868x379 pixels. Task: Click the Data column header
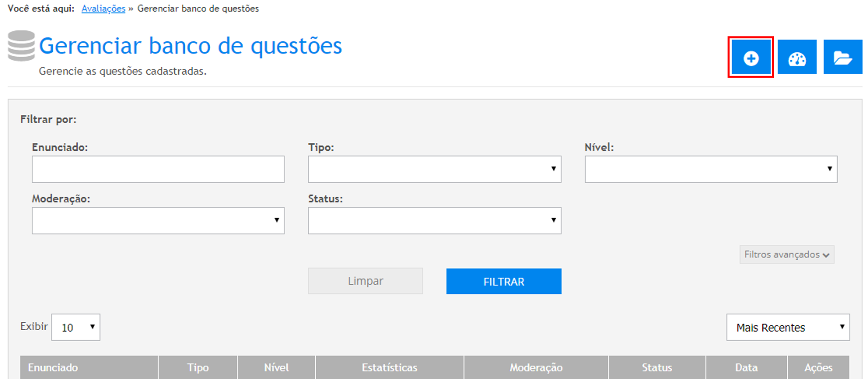coord(746,368)
